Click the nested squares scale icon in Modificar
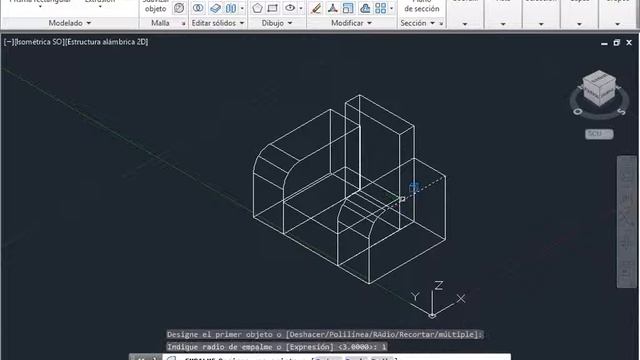The width and height of the screenshot is (640, 360). coord(348,8)
